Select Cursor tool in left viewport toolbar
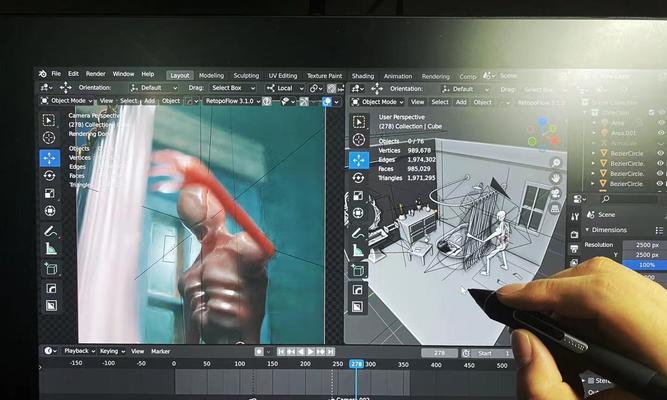The height and width of the screenshot is (400, 667). click(x=49, y=138)
